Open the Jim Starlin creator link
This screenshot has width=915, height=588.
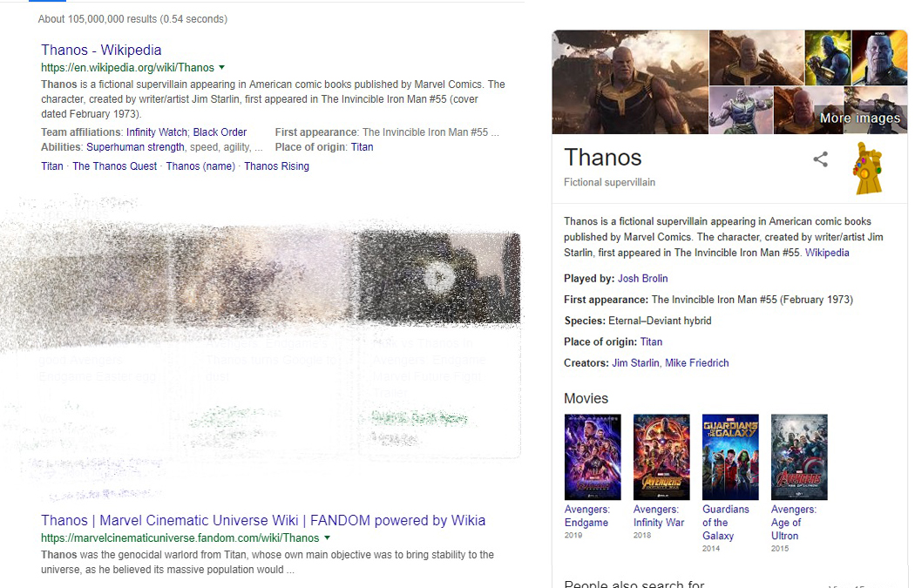tap(635, 363)
